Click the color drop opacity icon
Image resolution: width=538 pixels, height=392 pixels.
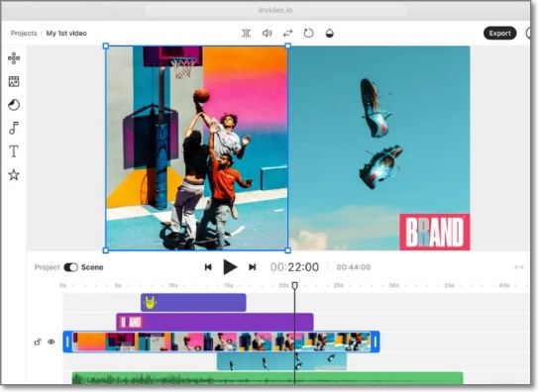click(329, 34)
